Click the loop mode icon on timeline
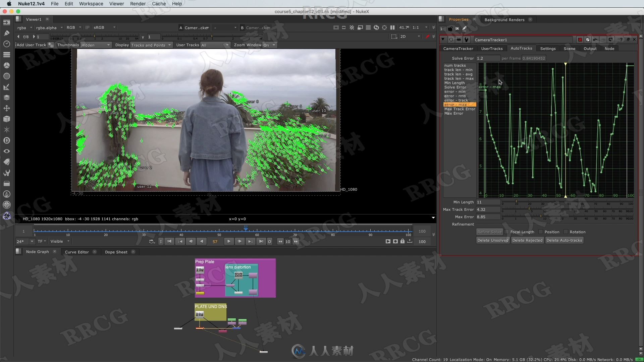The image size is (644, 362). click(x=152, y=241)
